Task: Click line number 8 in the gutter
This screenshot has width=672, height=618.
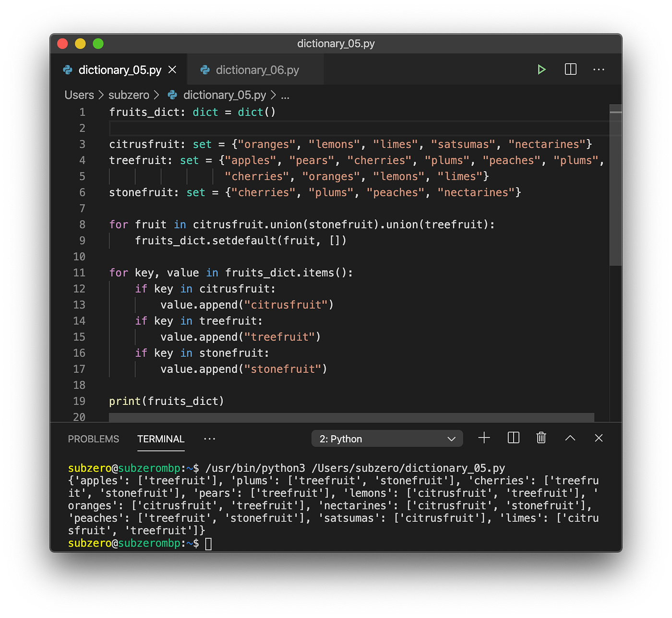Action: click(82, 225)
